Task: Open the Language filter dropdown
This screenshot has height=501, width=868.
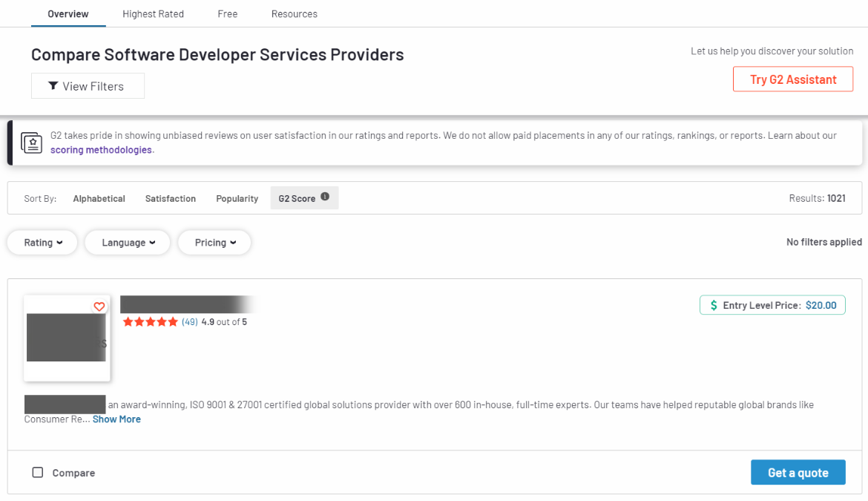Action: (128, 243)
